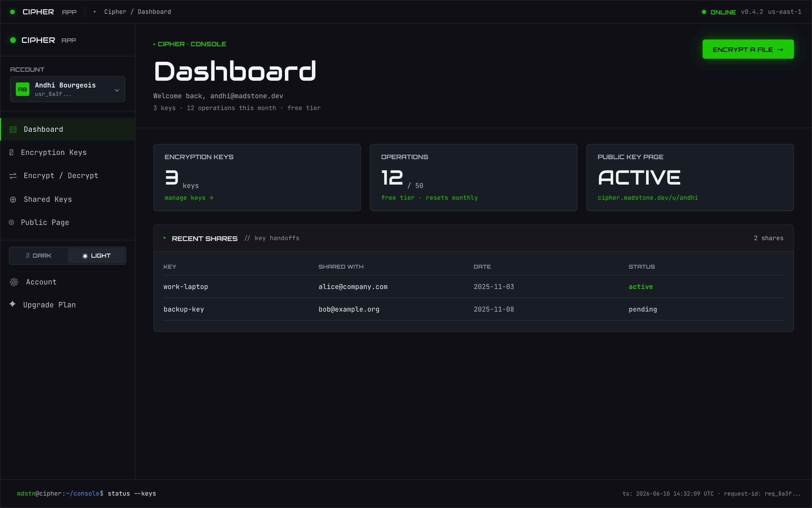This screenshot has height=508, width=812.
Task: Click the breadcrumb arrow before Cipher
Action: coord(95,12)
